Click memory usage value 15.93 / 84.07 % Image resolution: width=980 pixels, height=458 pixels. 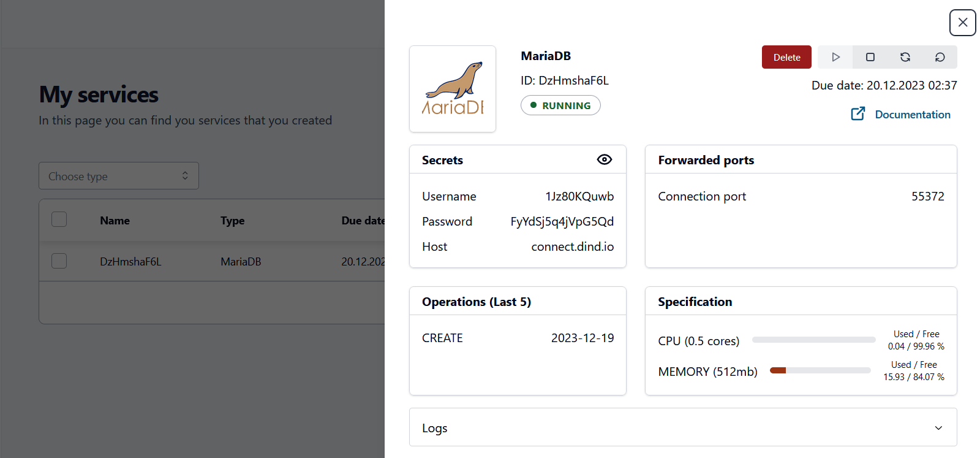pos(914,377)
